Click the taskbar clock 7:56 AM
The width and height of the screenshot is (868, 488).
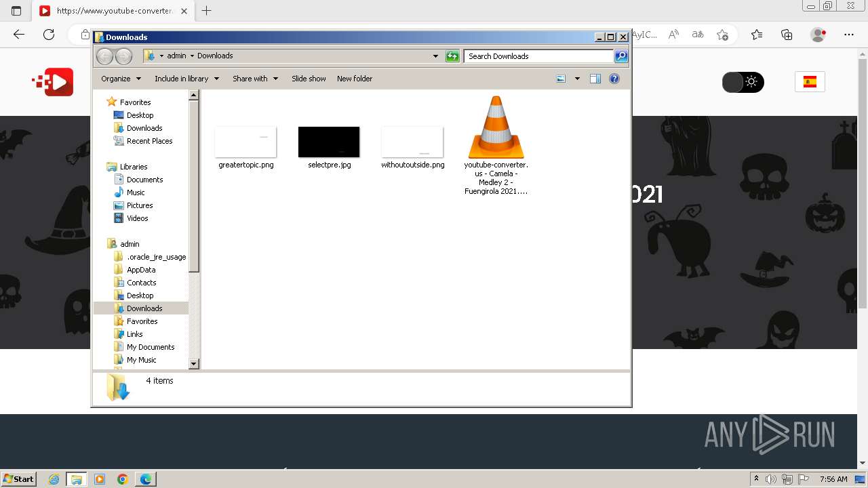(x=833, y=479)
